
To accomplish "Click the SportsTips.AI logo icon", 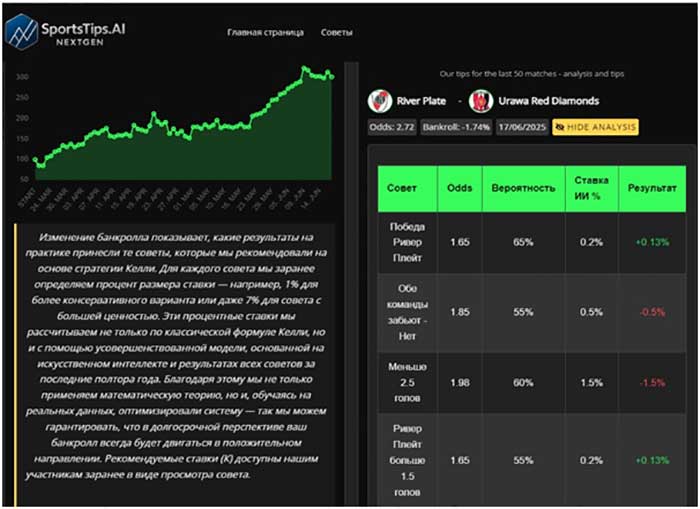I will (x=22, y=30).
